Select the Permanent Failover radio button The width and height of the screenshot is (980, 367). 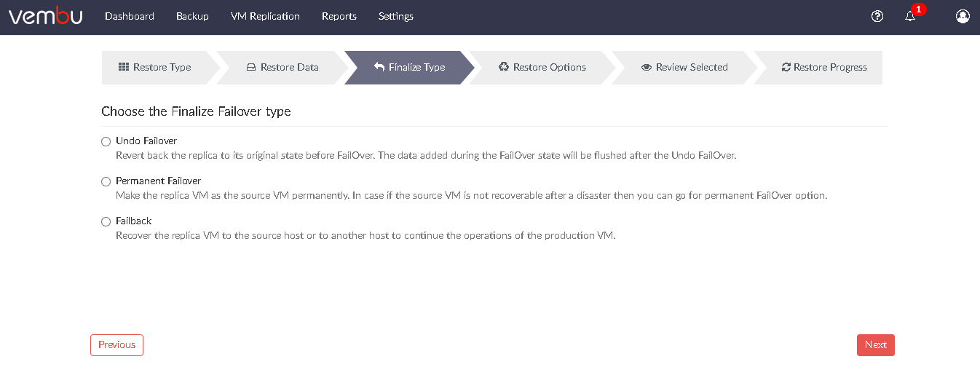pyautogui.click(x=106, y=181)
